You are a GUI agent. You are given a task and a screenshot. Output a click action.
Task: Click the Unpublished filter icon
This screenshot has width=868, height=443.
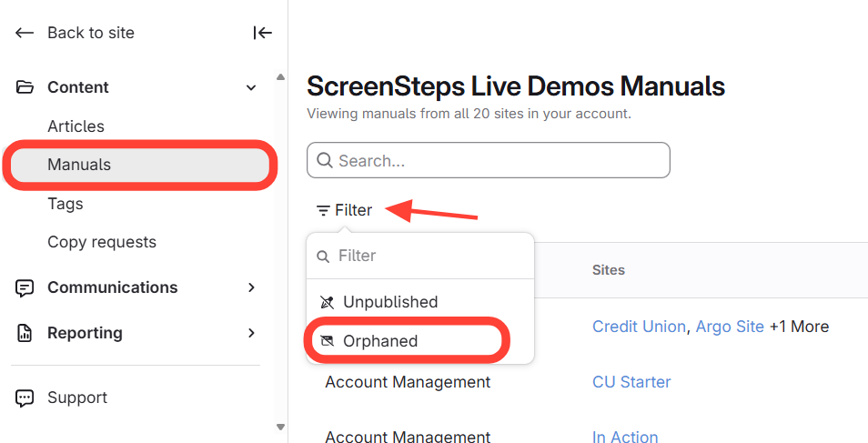click(328, 302)
